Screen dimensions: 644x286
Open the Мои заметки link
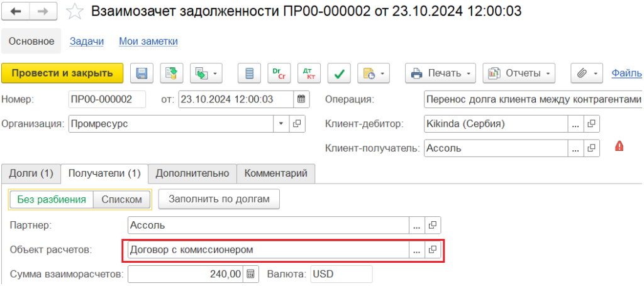[x=148, y=41]
